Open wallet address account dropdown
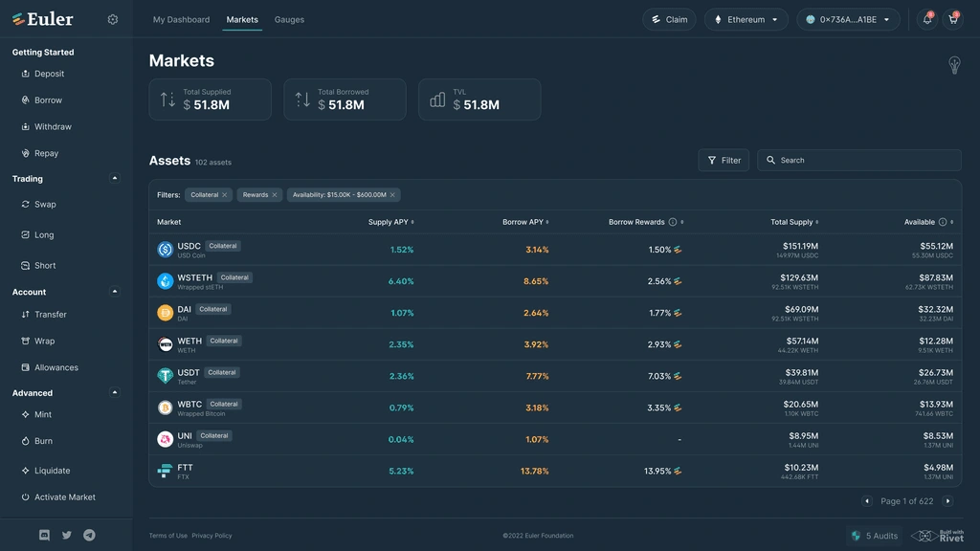Screen dimensions: 980x551 (x=848, y=19)
